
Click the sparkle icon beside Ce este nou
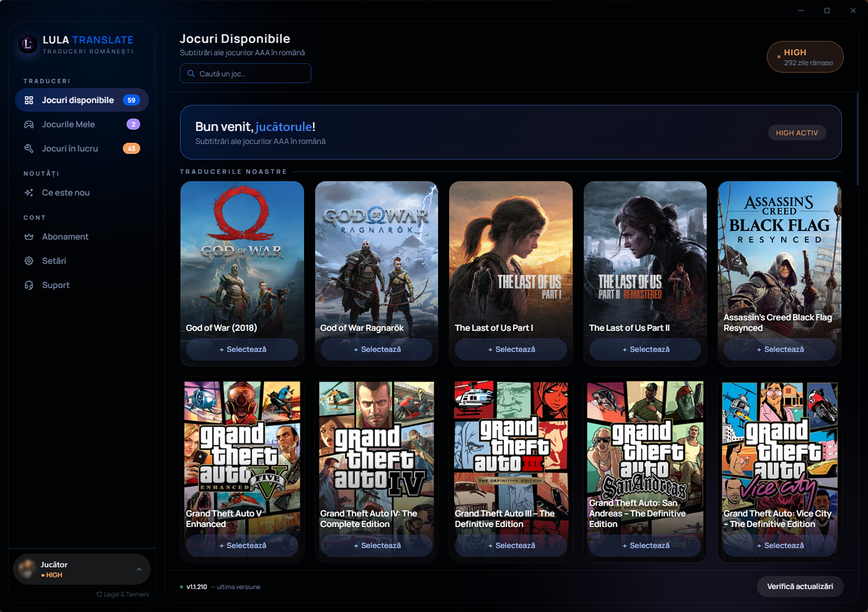(x=29, y=192)
